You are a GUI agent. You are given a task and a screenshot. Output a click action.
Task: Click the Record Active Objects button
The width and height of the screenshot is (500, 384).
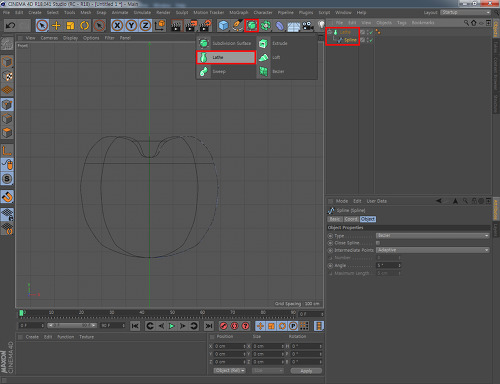point(223,326)
